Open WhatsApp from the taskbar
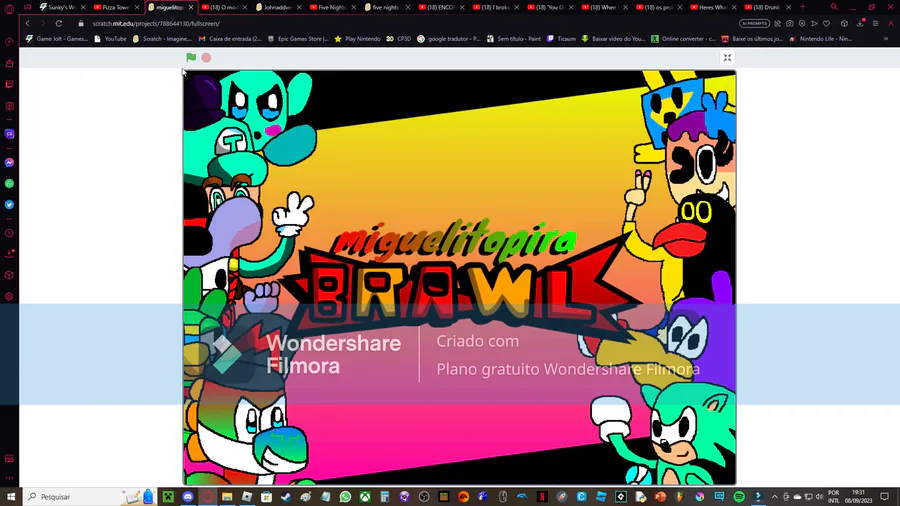Viewport: 900px width, 506px height. click(345, 496)
